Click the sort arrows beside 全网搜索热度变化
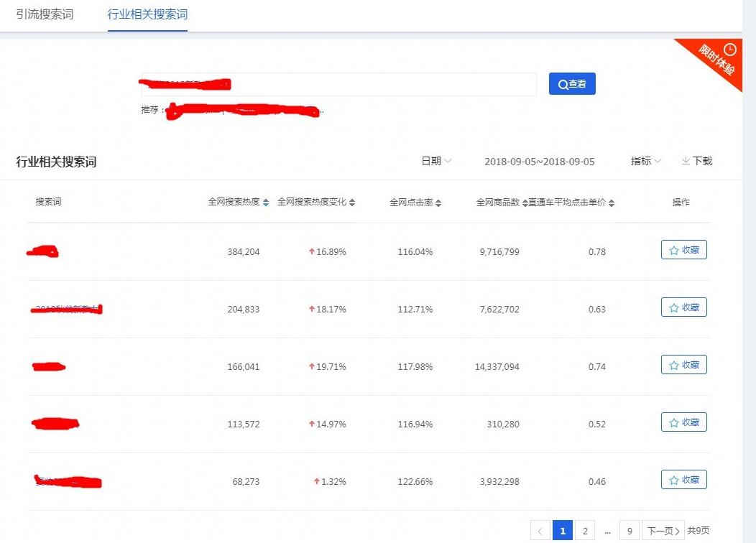 click(x=352, y=202)
